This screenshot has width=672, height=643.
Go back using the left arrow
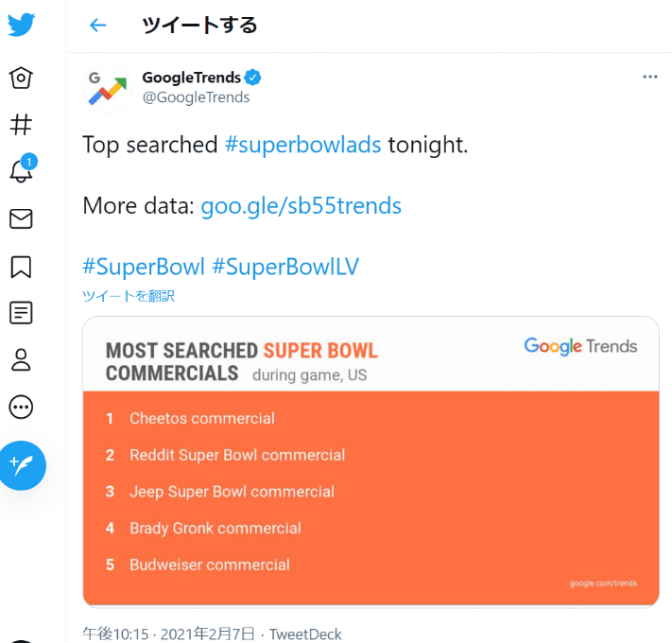pyautogui.click(x=97, y=25)
